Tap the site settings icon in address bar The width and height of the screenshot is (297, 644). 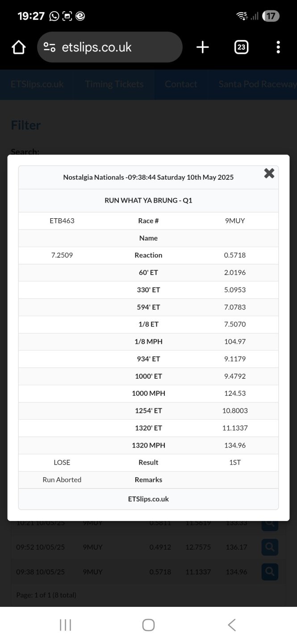coord(50,47)
